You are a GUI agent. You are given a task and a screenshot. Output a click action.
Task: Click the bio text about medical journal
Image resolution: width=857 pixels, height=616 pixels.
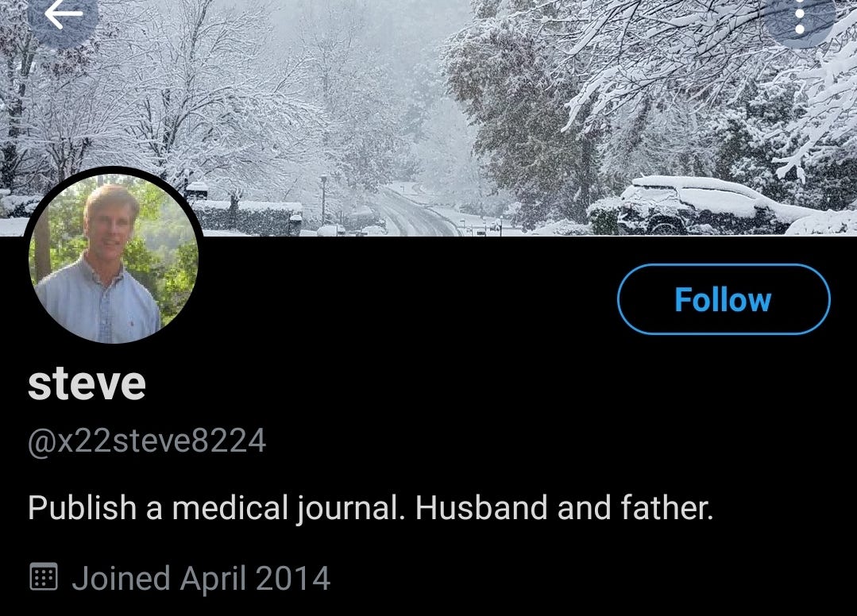371,508
